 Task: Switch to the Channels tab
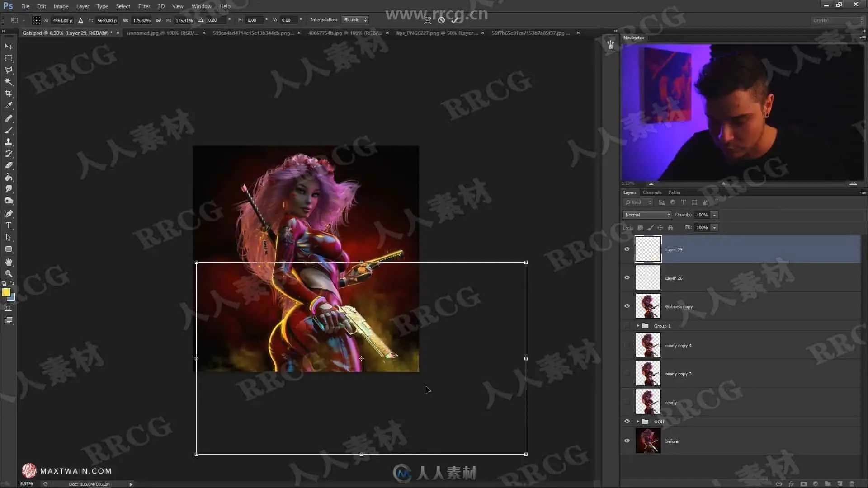pos(652,192)
